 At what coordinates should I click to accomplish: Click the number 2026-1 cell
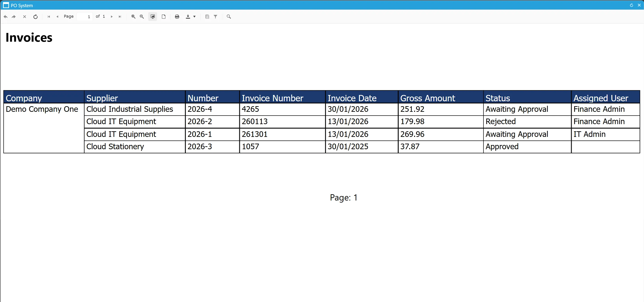(212, 134)
